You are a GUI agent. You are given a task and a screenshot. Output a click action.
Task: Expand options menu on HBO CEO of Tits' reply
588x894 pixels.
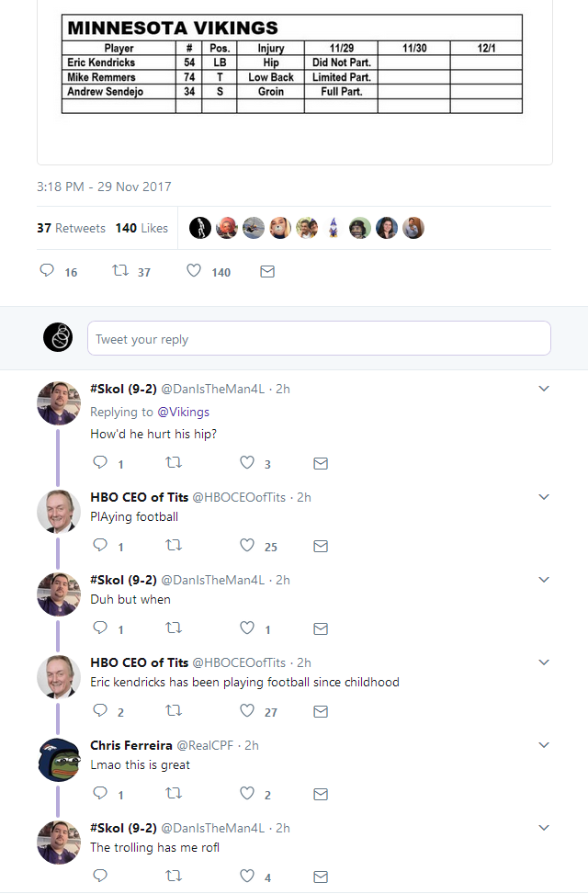point(543,496)
